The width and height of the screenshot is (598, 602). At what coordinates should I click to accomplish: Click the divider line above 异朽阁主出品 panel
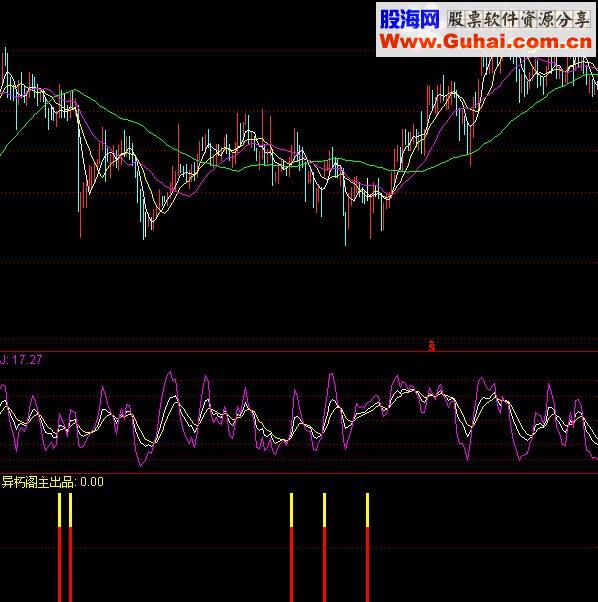point(299,473)
